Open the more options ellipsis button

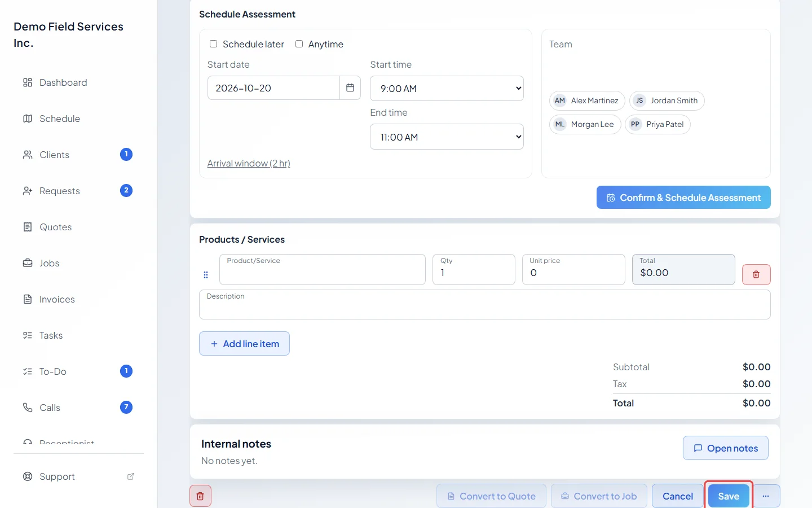(x=766, y=496)
